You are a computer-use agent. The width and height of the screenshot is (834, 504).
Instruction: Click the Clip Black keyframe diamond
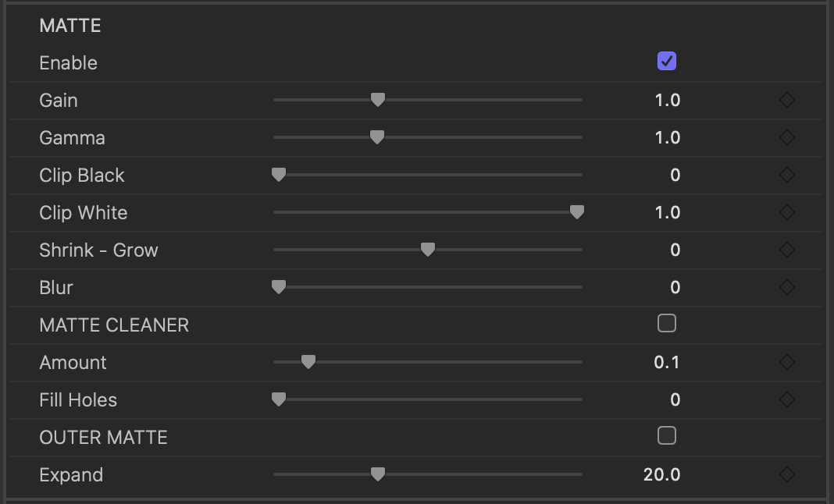786,175
